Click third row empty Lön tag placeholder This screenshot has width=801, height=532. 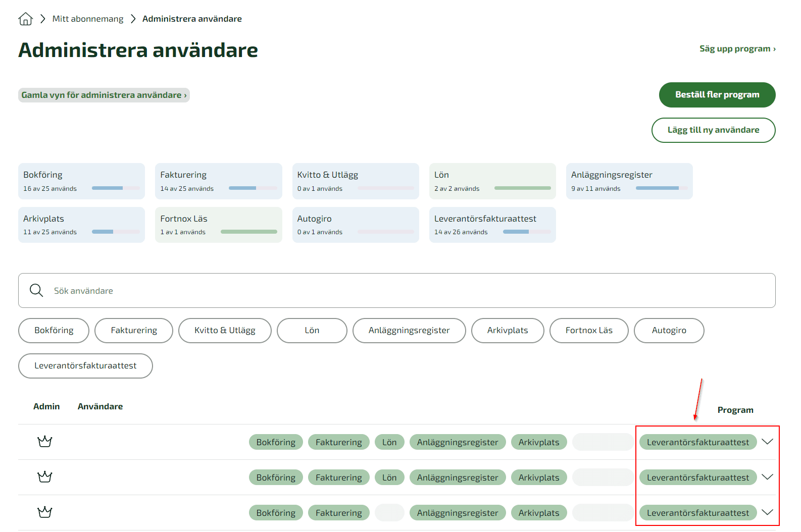(x=389, y=513)
